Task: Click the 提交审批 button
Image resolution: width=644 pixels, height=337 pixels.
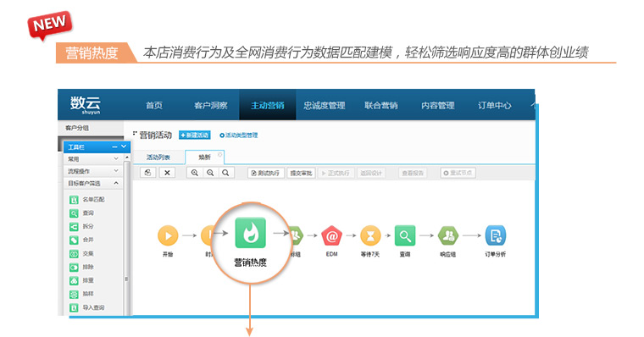Action: point(301,174)
